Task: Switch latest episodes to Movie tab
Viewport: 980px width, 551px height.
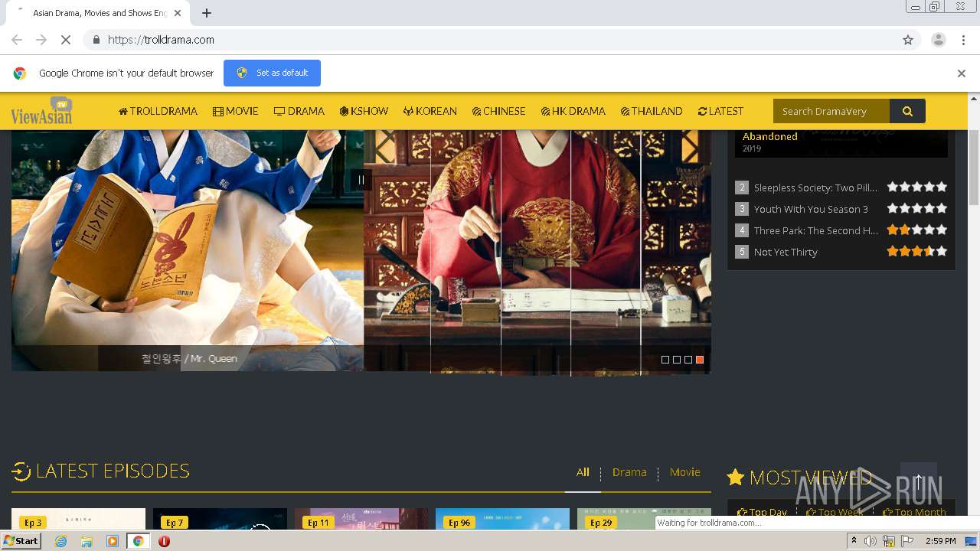Action: tap(684, 472)
